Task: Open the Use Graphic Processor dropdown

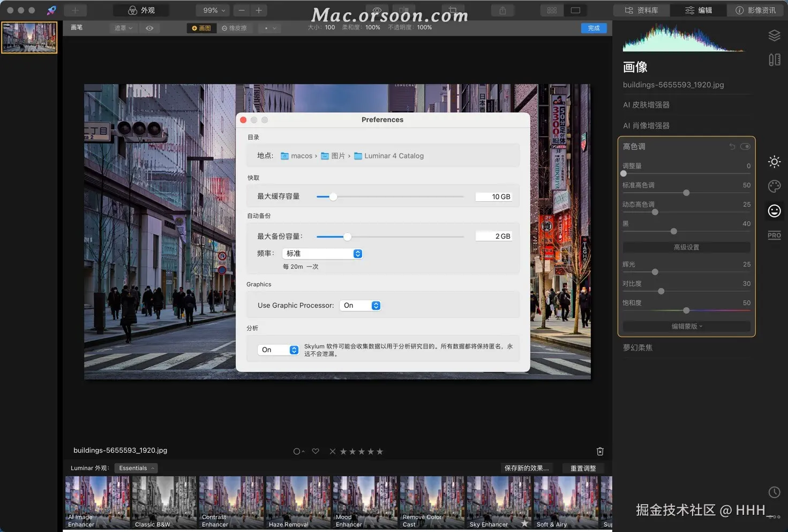Action: click(361, 306)
